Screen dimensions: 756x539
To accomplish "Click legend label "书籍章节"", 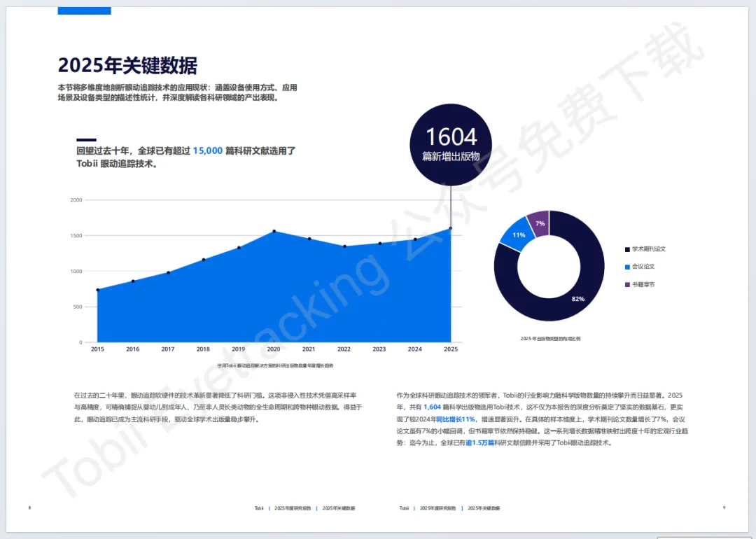I will pyautogui.click(x=643, y=284).
